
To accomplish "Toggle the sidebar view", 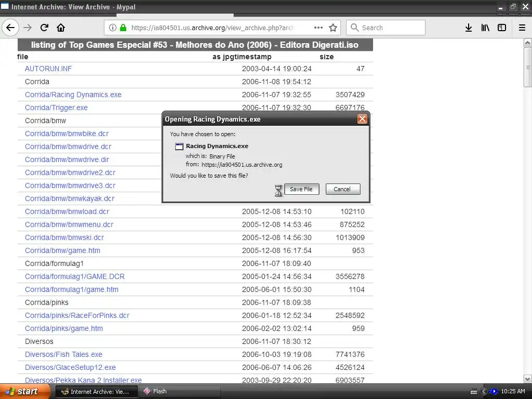I will click(502, 28).
